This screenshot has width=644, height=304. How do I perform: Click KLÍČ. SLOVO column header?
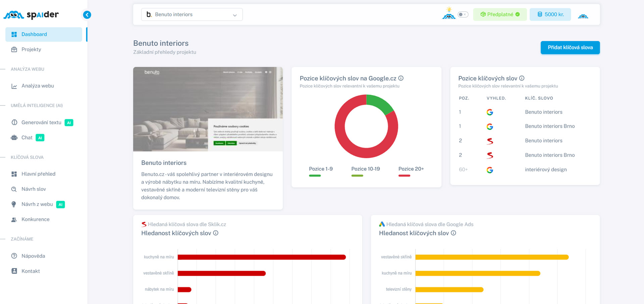coord(539,98)
